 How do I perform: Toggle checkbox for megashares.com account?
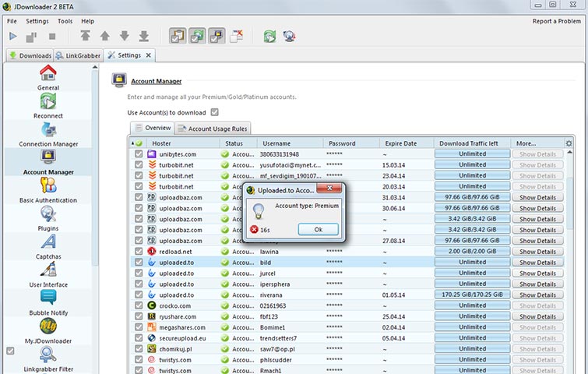click(139, 327)
